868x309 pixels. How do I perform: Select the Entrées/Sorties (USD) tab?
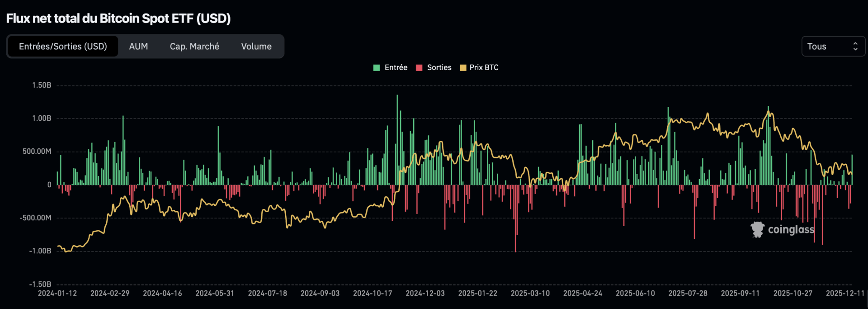tap(63, 47)
